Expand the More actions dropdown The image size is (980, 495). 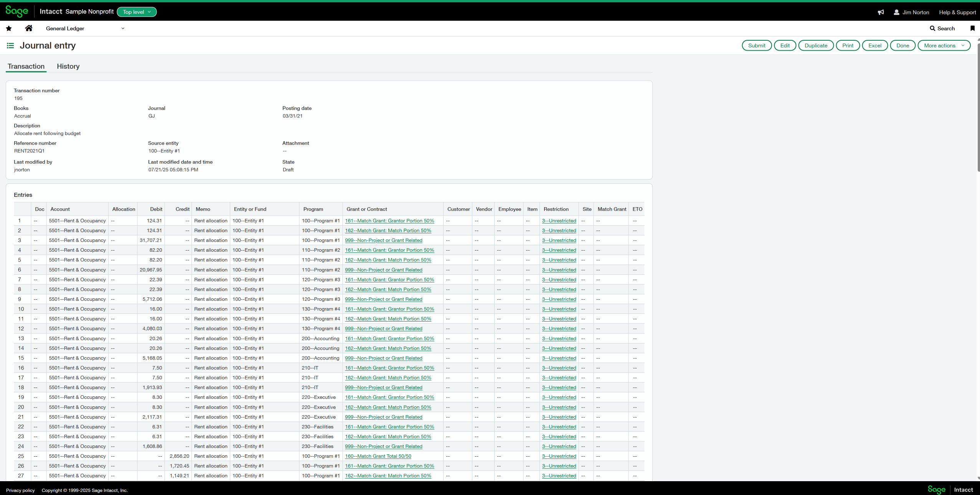[944, 45]
